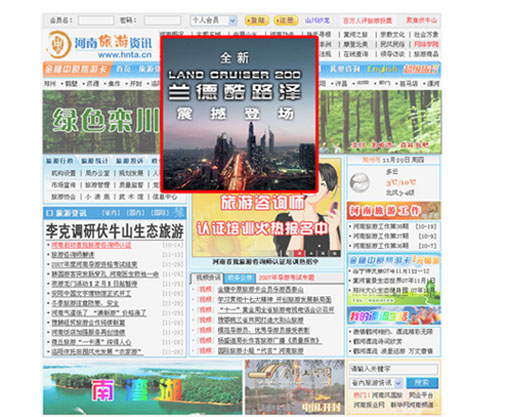This screenshot has height=417, width=508.
Task: Click the yellow 注册 register button
Action: (x=286, y=20)
